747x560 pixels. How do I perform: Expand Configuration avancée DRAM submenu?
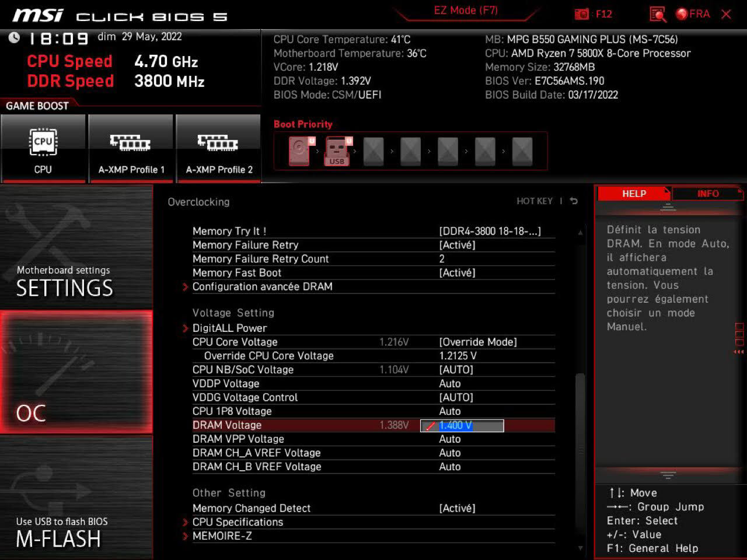262,286
